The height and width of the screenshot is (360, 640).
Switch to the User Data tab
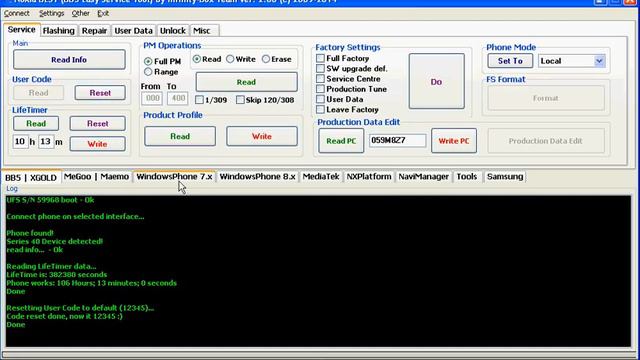point(133,31)
